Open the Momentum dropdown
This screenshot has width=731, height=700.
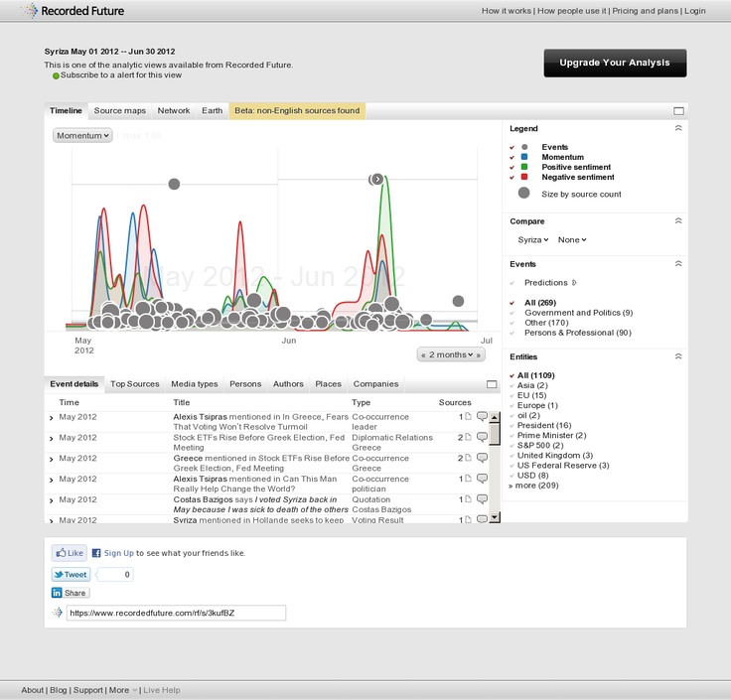[82, 136]
